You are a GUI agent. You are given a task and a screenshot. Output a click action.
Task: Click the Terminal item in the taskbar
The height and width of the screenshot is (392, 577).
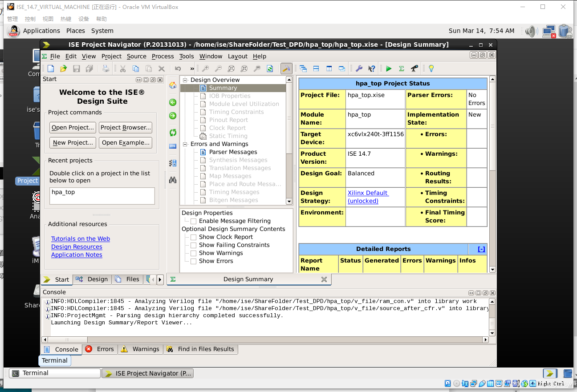pos(55,373)
